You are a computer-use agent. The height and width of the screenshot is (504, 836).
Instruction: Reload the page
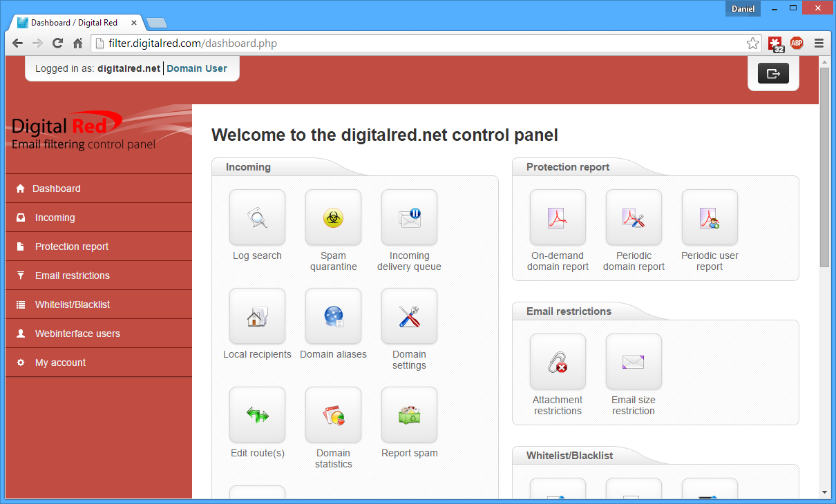[58, 43]
